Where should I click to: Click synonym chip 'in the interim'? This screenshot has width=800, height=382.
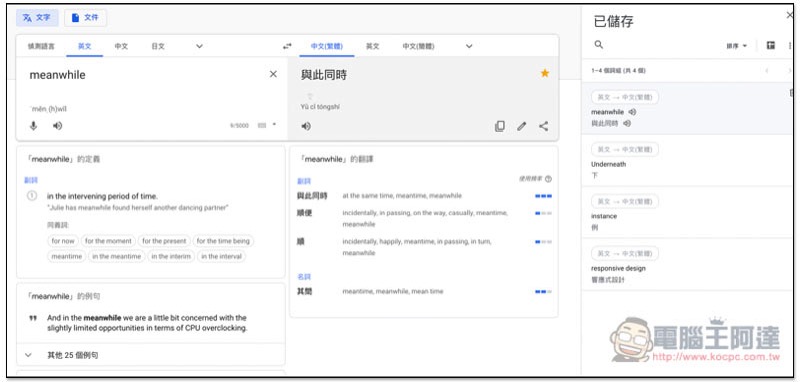pyautogui.click(x=171, y=257)
